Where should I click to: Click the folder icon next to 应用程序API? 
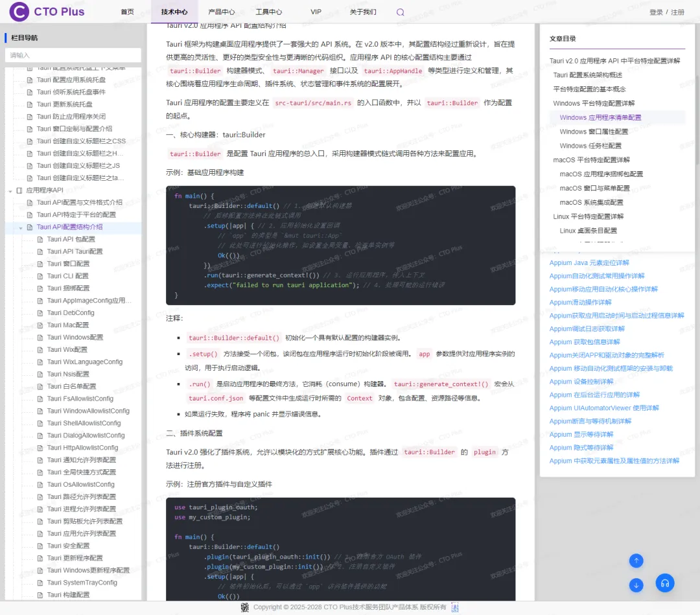pyautogui.click(x=19, y=190)
